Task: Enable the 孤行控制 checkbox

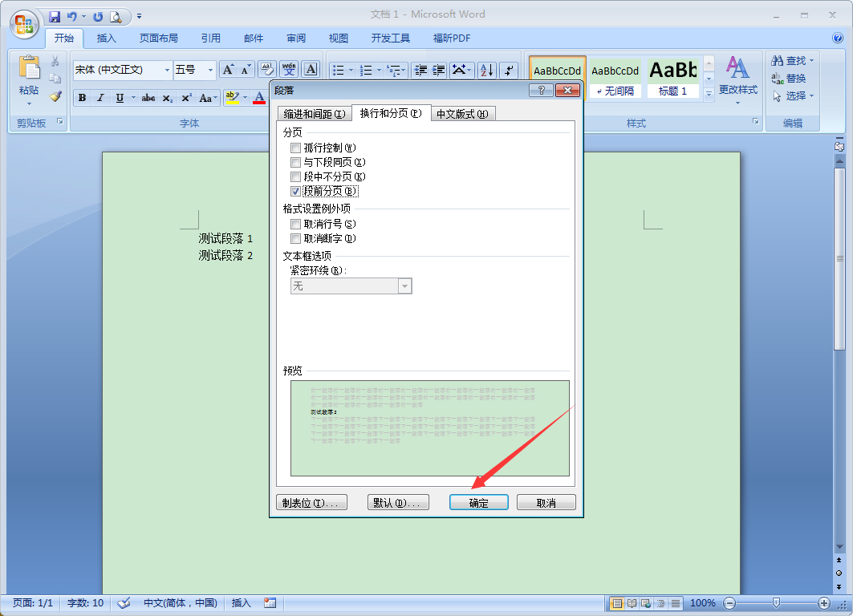Action: point(296,148)
